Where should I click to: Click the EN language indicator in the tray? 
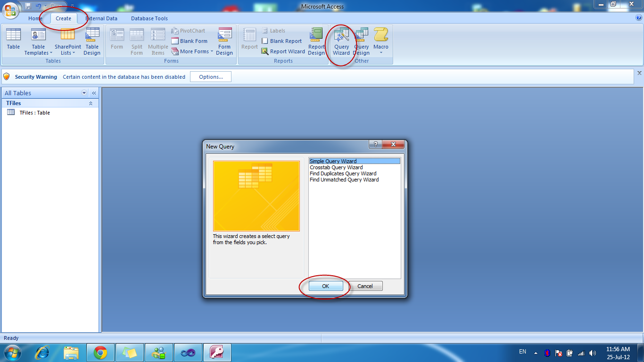[522, 352]
